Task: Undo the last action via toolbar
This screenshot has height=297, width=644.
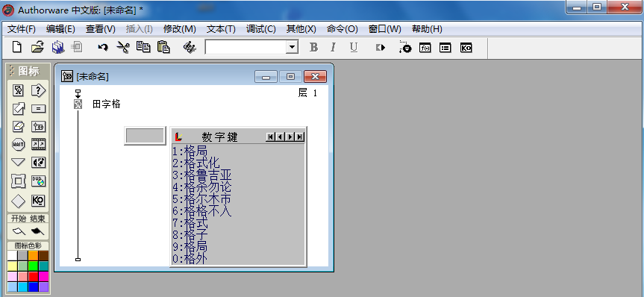Action: click(x=103, y=47)
